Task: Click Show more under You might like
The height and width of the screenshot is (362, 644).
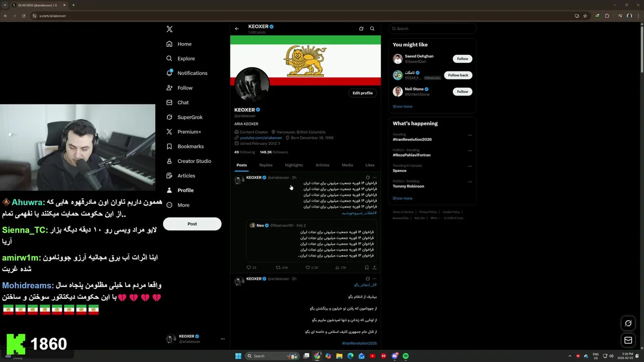Action: (x=403, y=107)
